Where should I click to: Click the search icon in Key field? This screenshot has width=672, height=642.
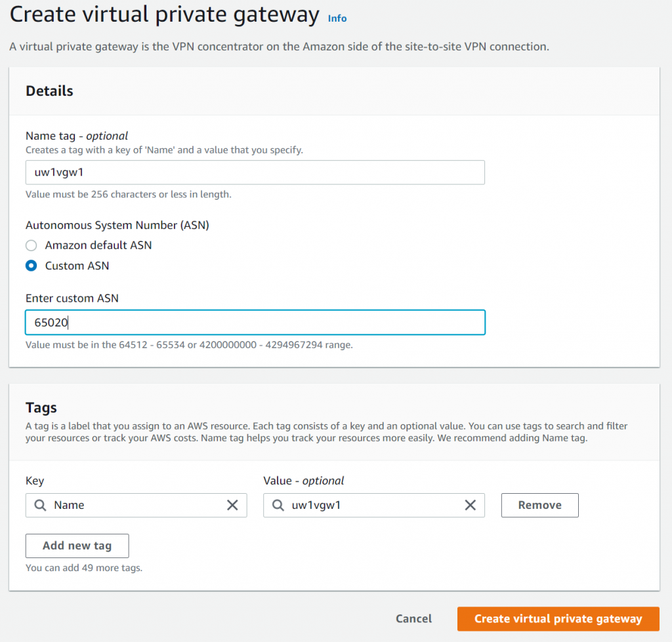[40, 505]
